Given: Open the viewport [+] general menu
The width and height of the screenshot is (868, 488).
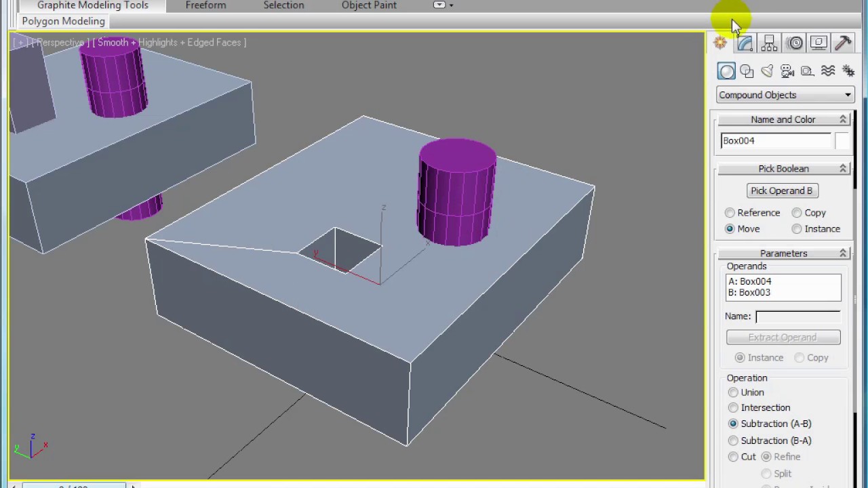Looking at the screenshot, I should pyautogui.click(x=21, y=43).
